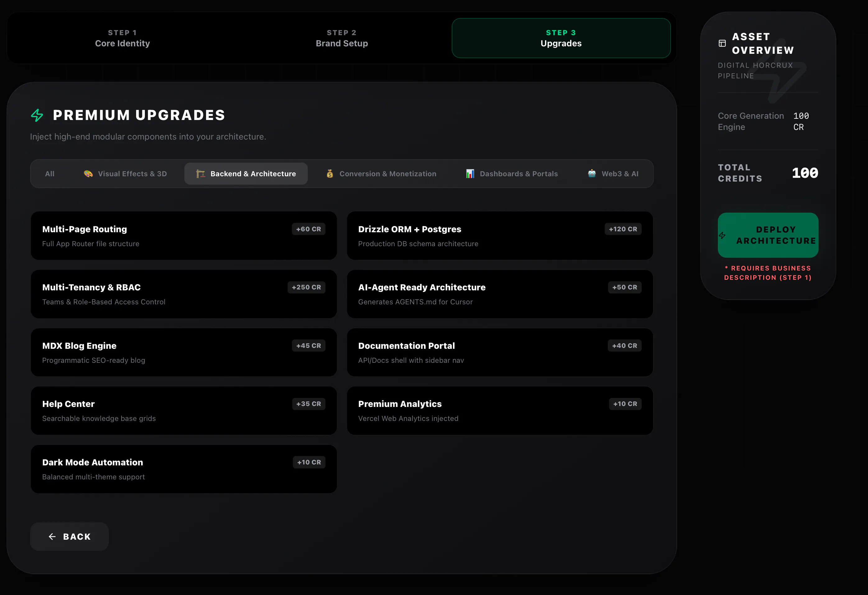Viewport: 868px width, 595px height.
Task: Click the layout icon next to Asset Overview
Action: [x=722, y=43]
